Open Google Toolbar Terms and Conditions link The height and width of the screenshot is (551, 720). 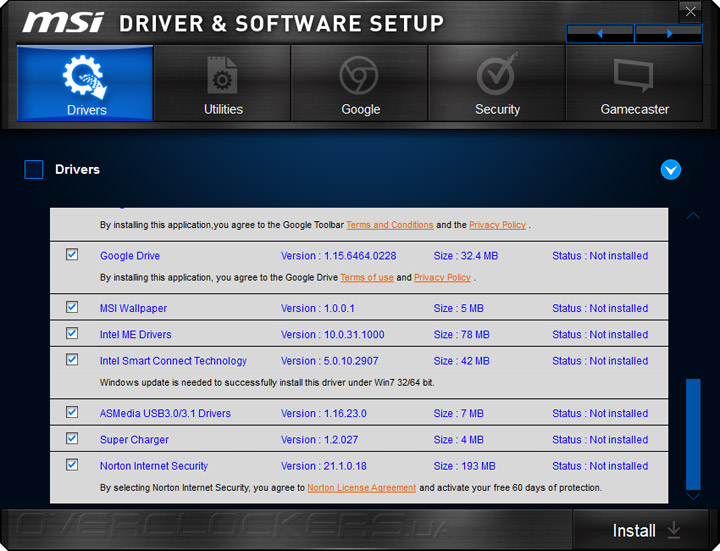(389, 225)
